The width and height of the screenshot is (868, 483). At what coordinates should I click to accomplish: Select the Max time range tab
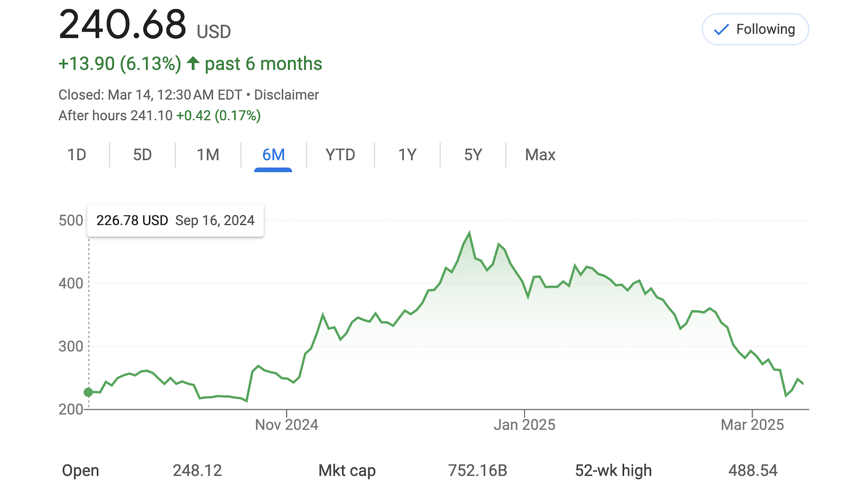pyautogui.click(x=540, y=155)
